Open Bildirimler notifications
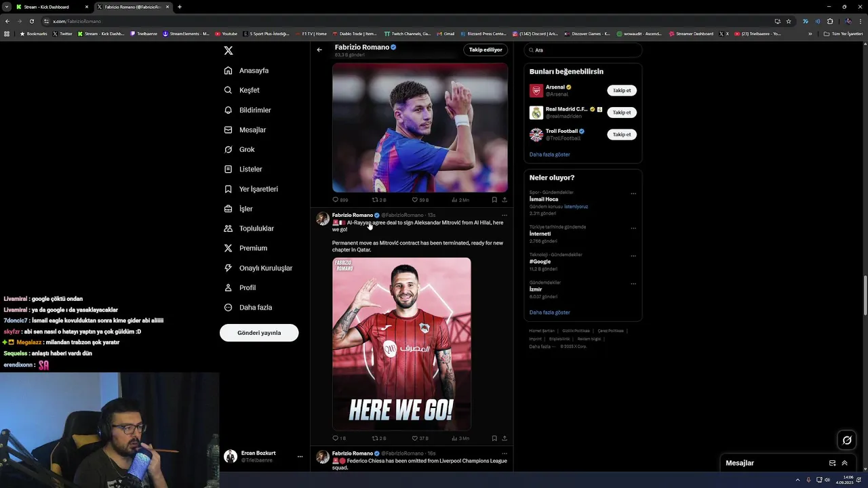868x488 pixels. [x=248, y=110]
